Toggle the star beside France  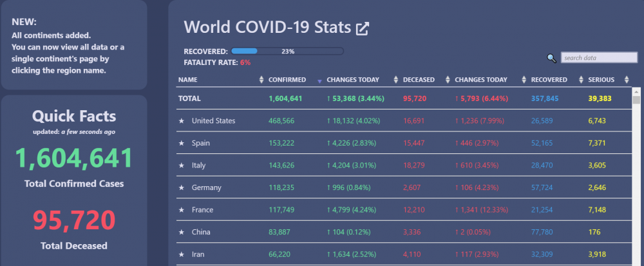coord(182,210)
